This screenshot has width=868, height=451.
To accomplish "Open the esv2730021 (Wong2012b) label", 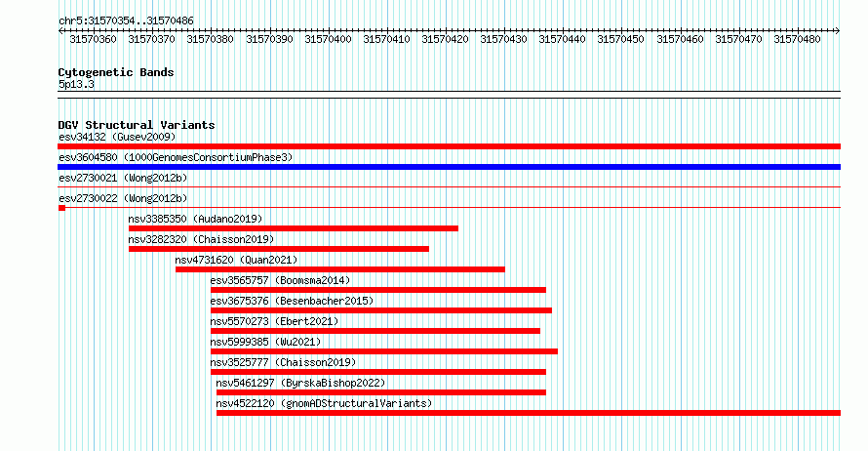I will 123,178.
